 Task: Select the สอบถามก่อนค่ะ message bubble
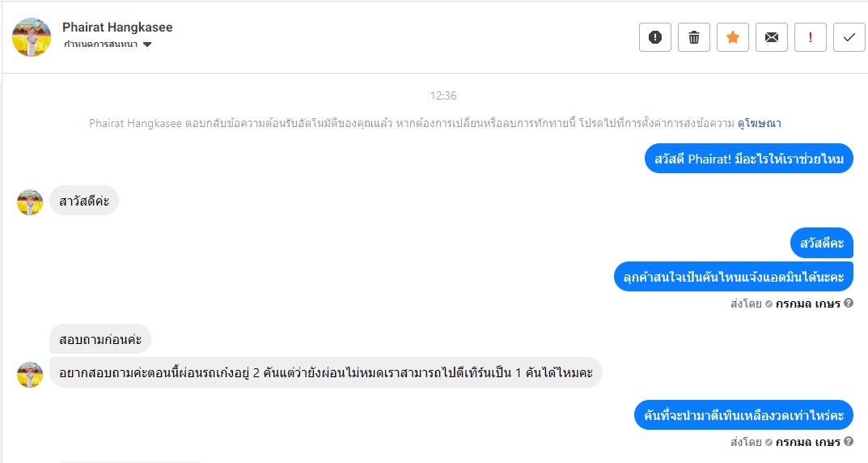point(100,339)
